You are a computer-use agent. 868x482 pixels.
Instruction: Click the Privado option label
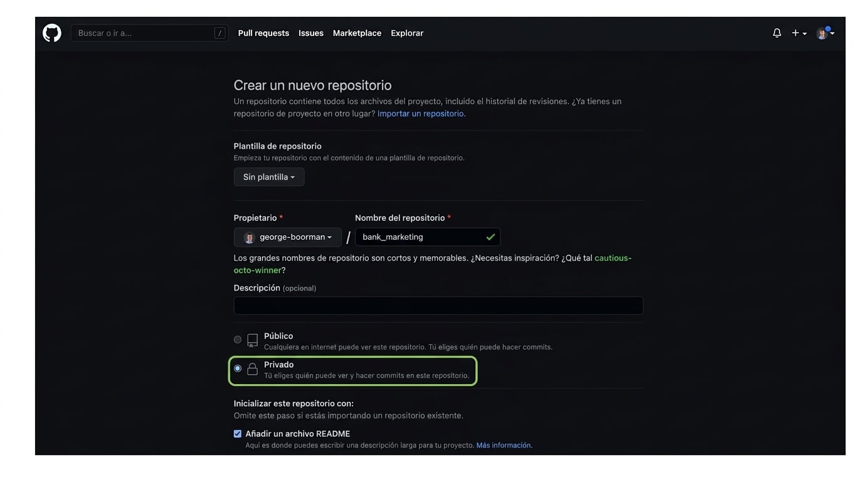click(x=279, y=365)
